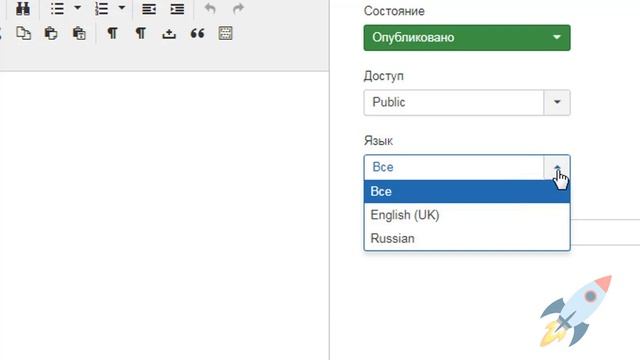This screenshot has height=360, width=640.
Task: Open the Опубликовано state dropdown
Action: tap(467, 38)
